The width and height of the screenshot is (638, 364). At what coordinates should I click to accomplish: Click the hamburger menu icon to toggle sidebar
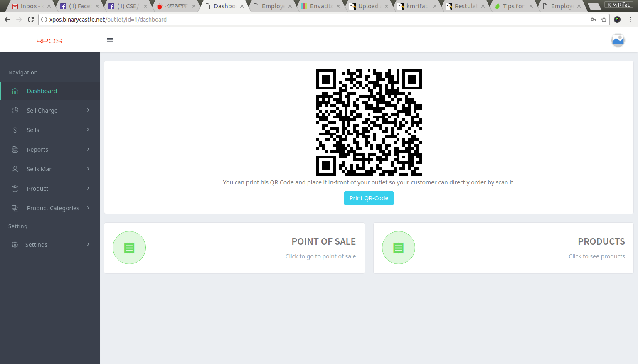[110, 40]
